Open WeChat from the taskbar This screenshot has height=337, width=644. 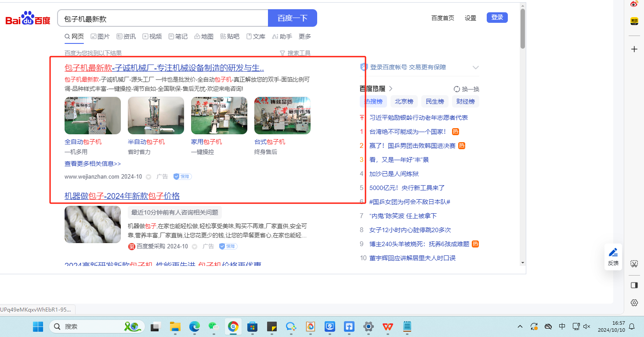coord(213,326)
